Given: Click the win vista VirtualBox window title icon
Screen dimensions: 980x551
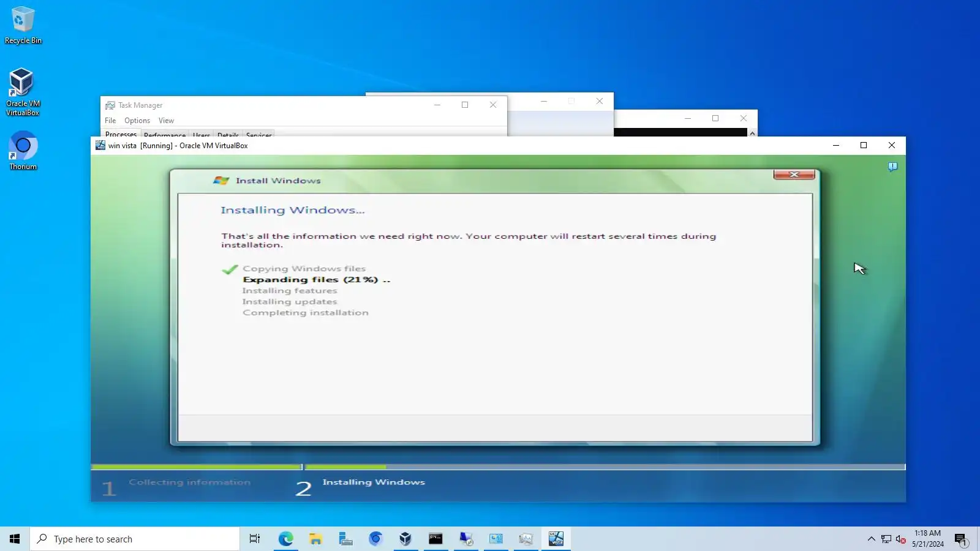Looking at the screenshot, I should pyautogui.click(x=100, y=145).
